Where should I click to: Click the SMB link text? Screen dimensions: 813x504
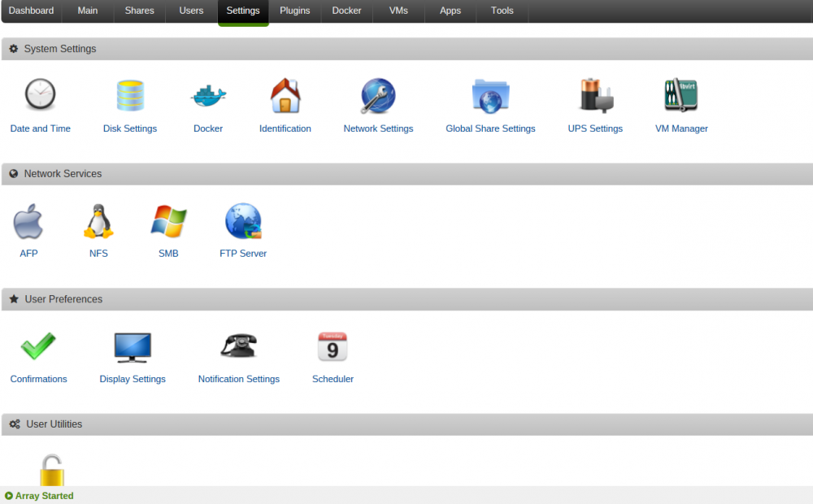click(168, 254)
